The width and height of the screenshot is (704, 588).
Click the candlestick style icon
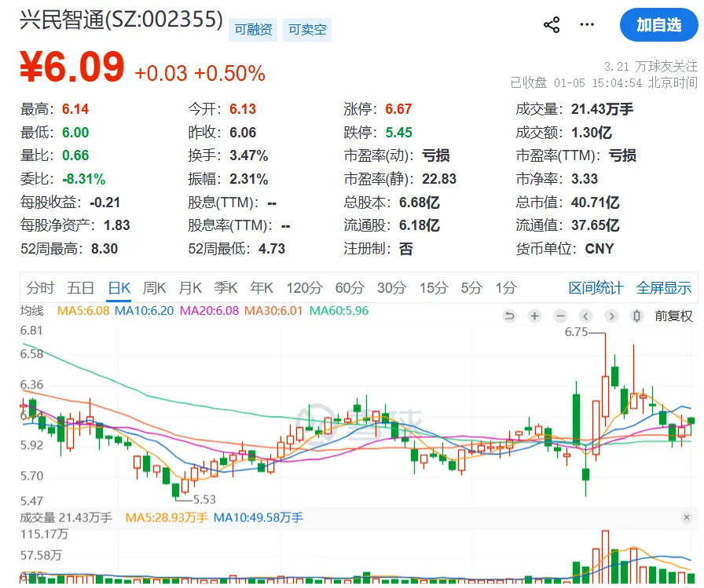636,316
